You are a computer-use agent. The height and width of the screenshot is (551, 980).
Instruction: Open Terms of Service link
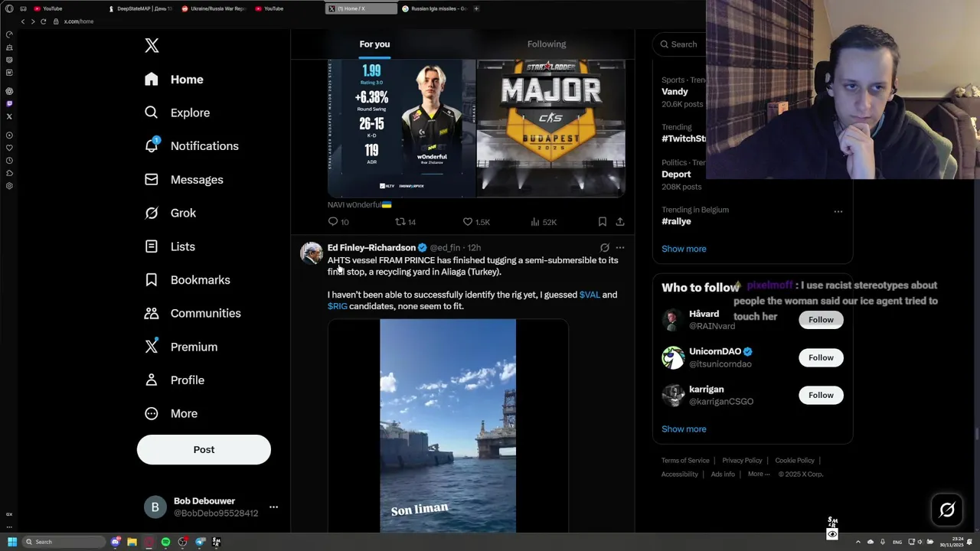pos(685,461)
